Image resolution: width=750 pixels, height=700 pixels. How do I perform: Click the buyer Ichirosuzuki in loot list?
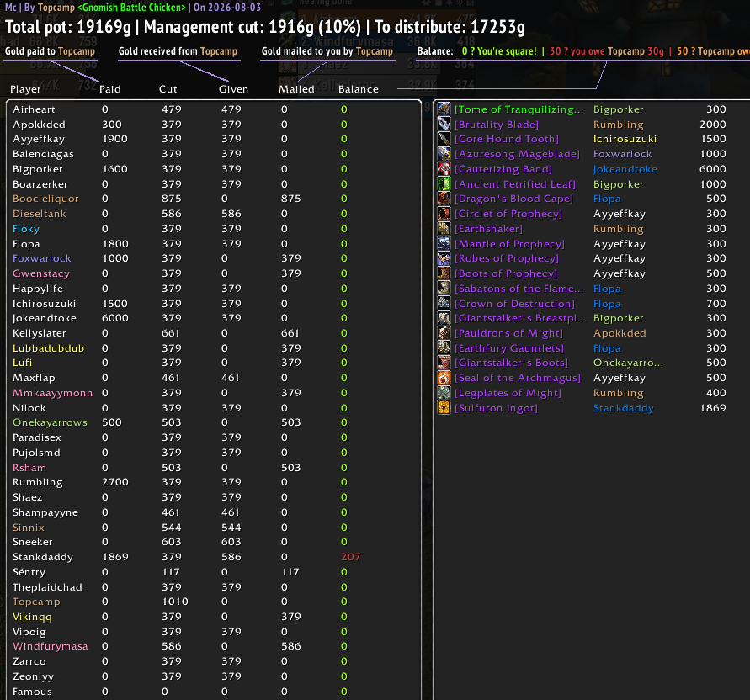(x=625, y=139)
